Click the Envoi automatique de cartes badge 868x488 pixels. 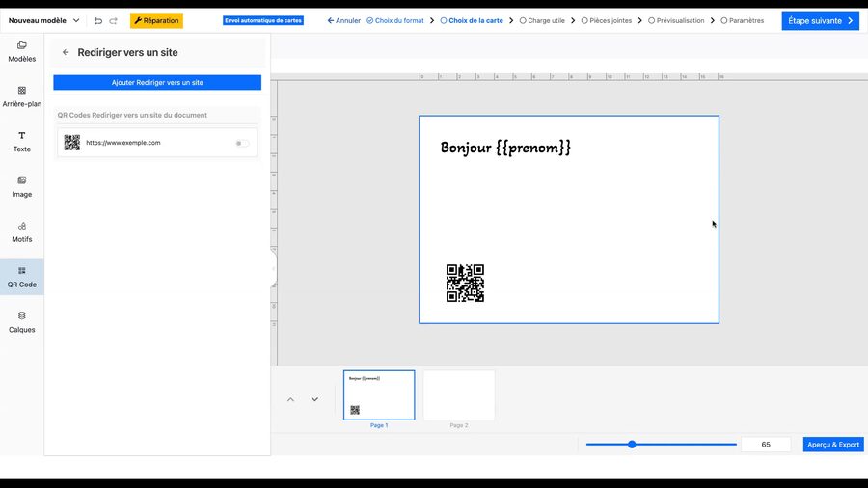263,20
